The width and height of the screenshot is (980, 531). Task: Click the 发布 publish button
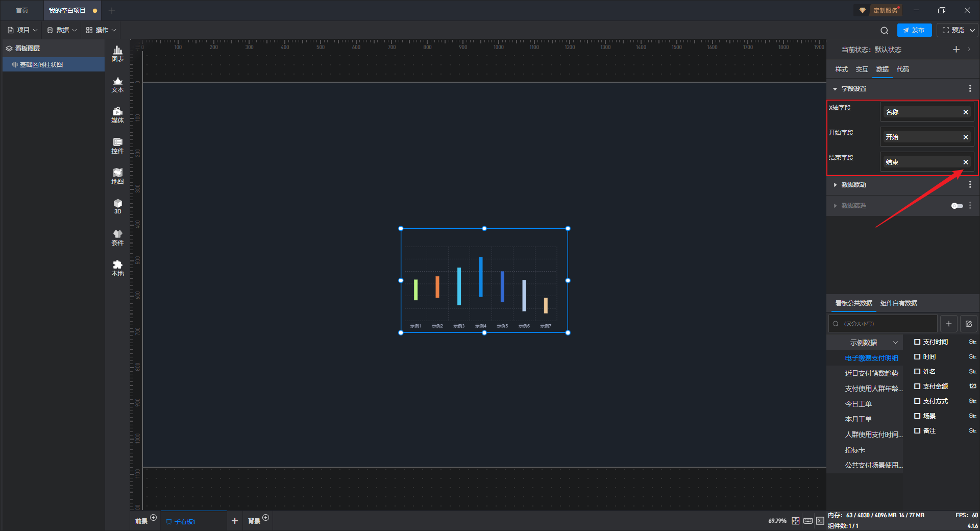point(914,30)
